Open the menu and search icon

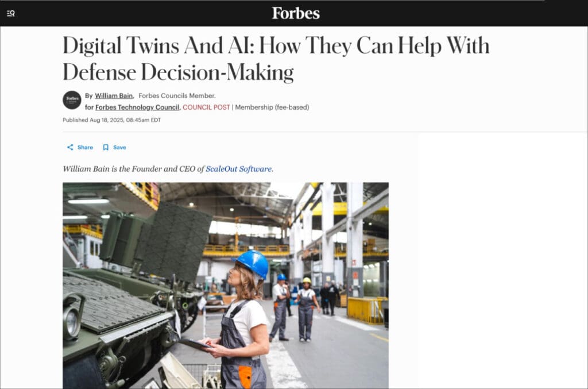point(10,14)
